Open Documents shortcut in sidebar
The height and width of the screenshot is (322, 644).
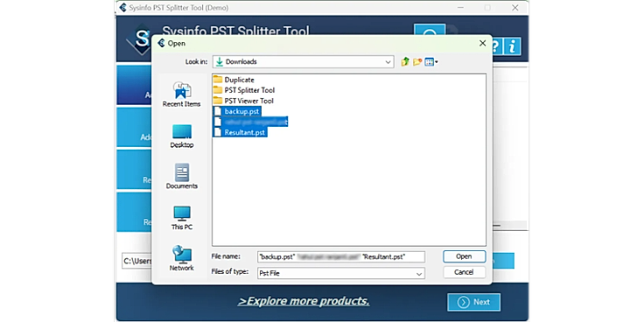[181, 177]
